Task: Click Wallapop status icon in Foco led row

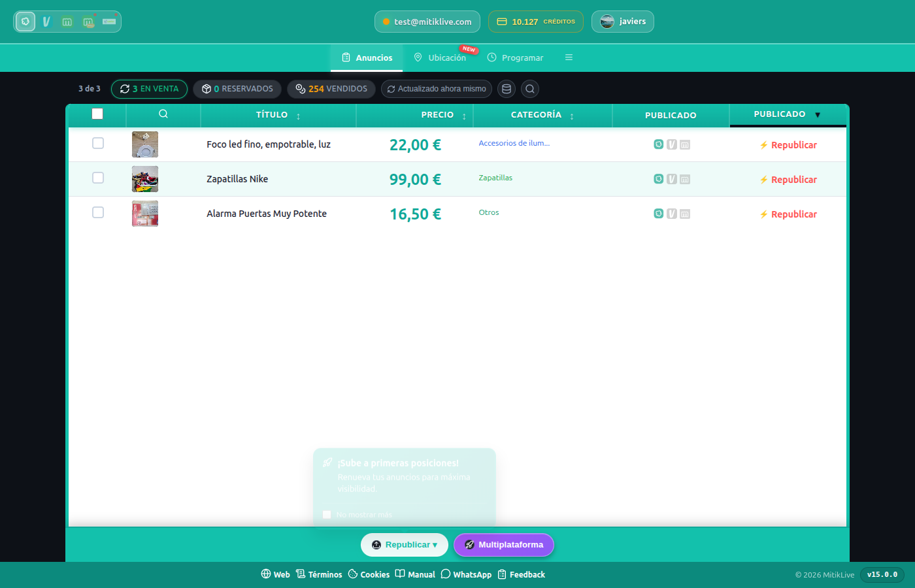Action: tap(659, 144)
